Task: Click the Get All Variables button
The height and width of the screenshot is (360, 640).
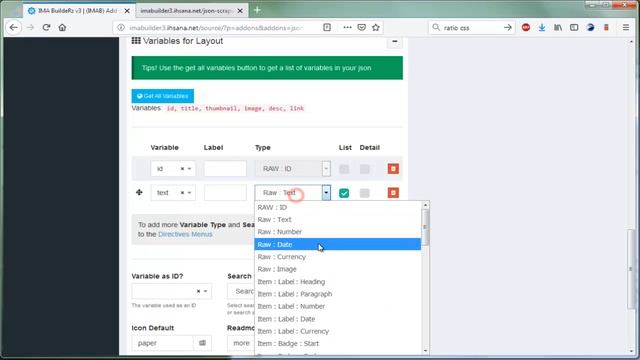Action: pyautogui.click(x=162, y=96)
